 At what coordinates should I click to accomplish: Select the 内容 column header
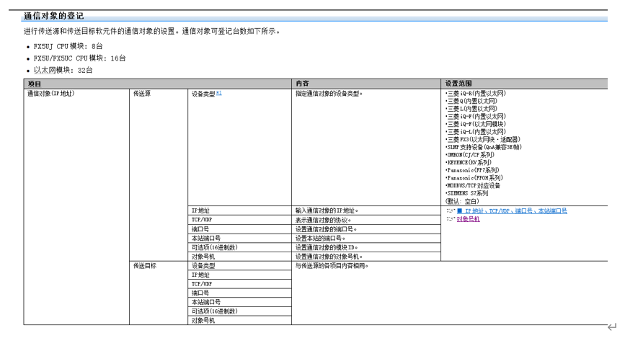[302, 84]
